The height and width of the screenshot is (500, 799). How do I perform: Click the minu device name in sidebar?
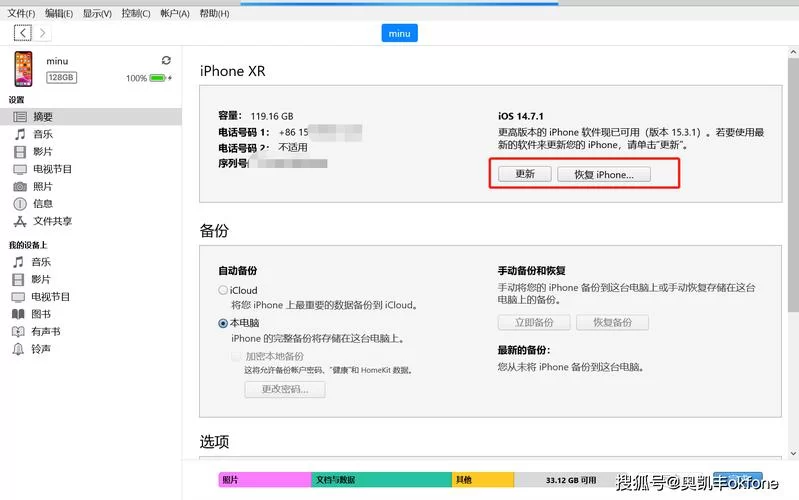point(57,61)
